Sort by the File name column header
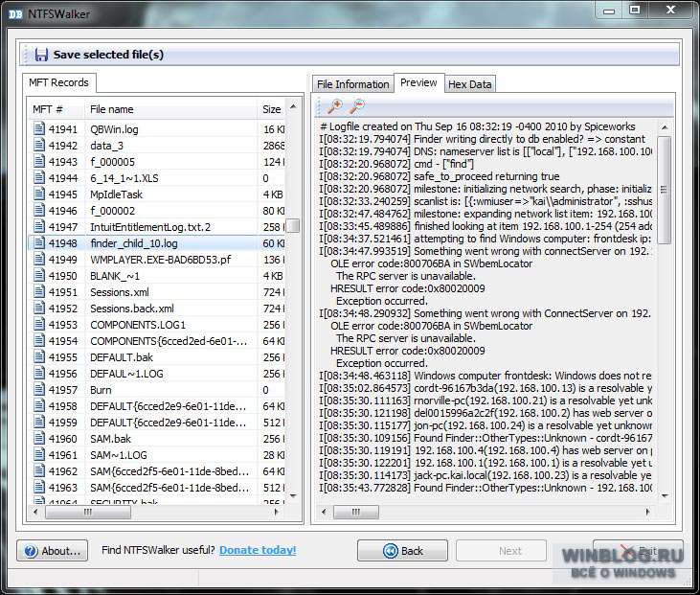 click(x=171, y=109)
